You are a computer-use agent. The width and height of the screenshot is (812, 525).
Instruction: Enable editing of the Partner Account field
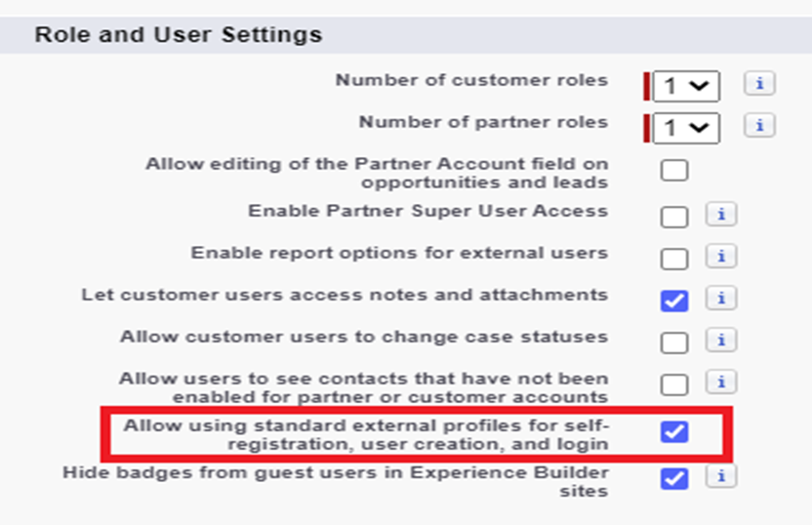coord(674,171)
